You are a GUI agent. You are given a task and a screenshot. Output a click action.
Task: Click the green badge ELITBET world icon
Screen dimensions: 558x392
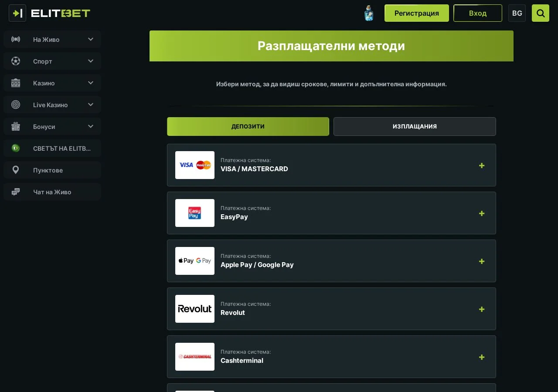click(16, 148)
